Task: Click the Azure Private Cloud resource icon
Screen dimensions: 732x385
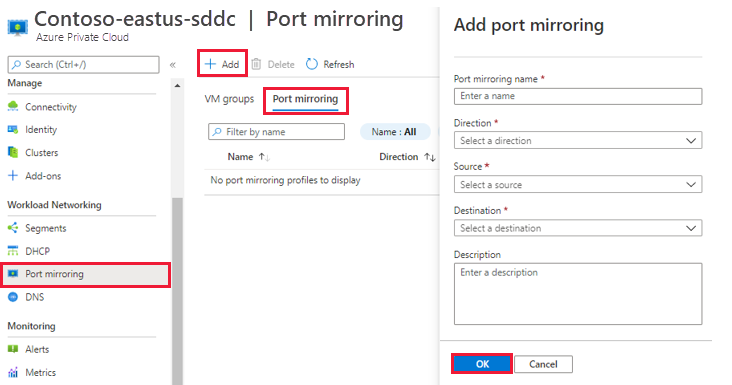Action: tap(18, 27)
